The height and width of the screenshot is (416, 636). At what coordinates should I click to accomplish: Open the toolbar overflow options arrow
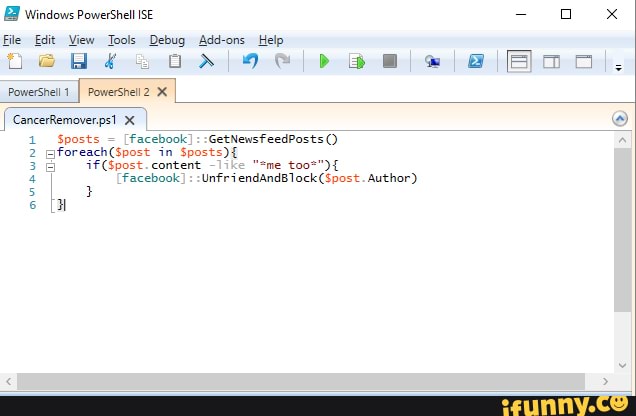point(619,68)
